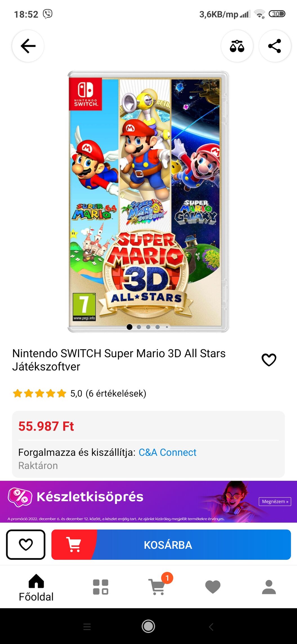Tap the Android system back chevron
This screenshot has height=644, width=297.
point(211,627)
